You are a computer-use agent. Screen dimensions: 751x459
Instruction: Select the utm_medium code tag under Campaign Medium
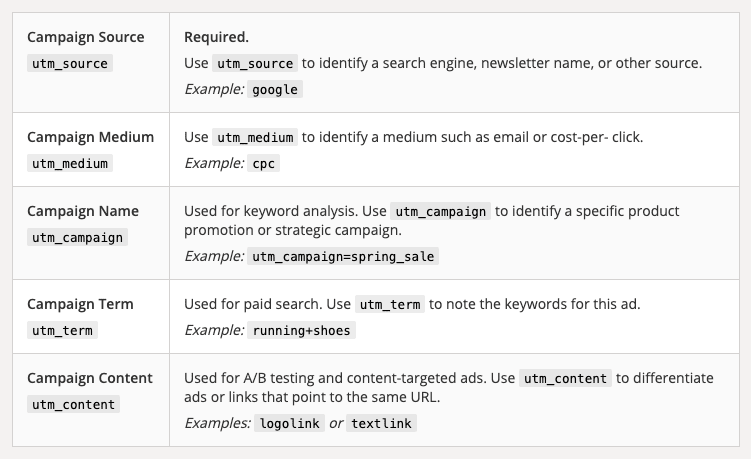click(69, 163)
